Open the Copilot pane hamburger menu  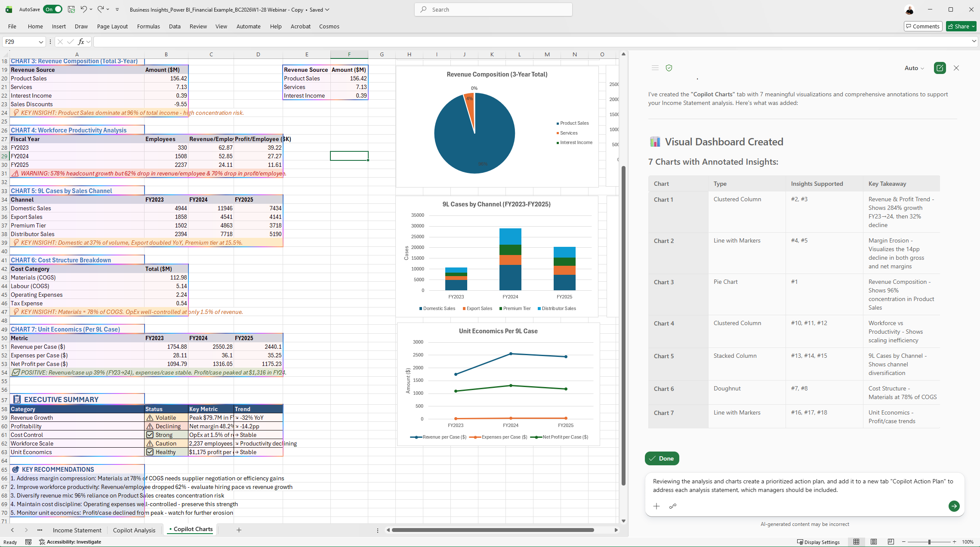click(x=655, y=68)
